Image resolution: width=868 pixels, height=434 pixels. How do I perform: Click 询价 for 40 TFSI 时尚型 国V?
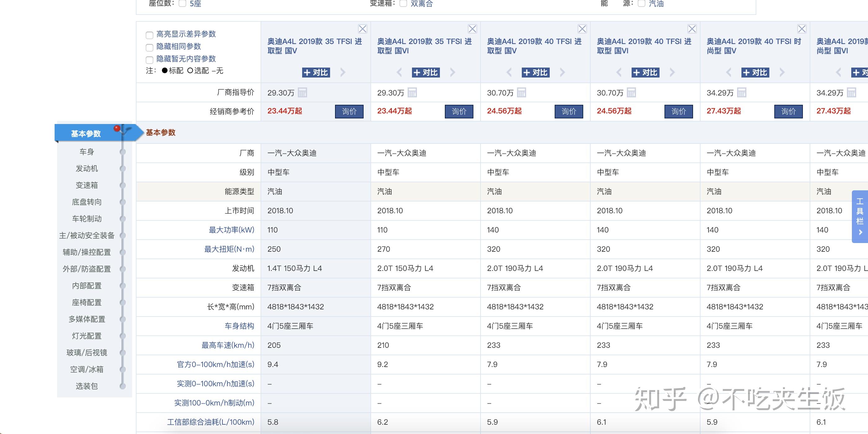pos(789,112)
